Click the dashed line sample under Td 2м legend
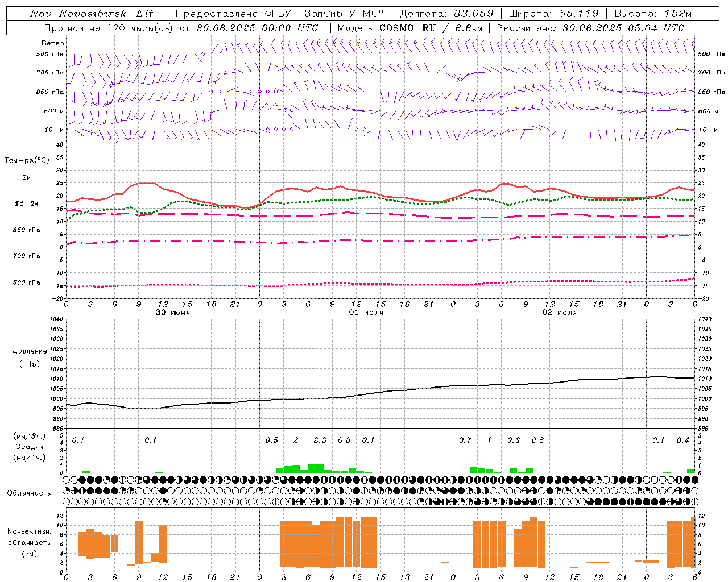 26,210
